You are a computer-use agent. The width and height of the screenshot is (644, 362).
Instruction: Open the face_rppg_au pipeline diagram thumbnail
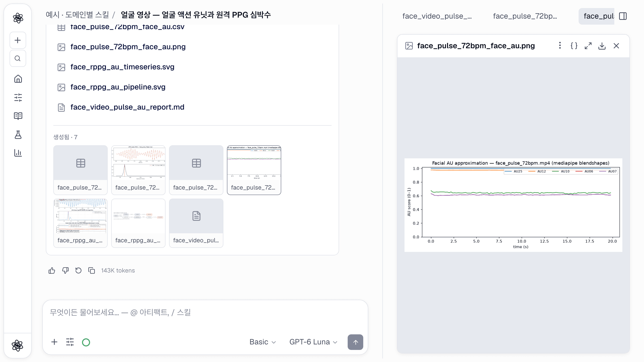(138, 223)
